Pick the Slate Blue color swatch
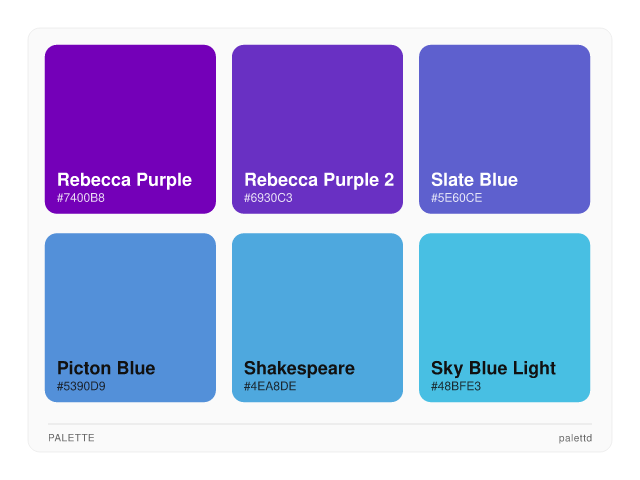The height and width of the screenshot is (480, 640). [x=504, y=110]
